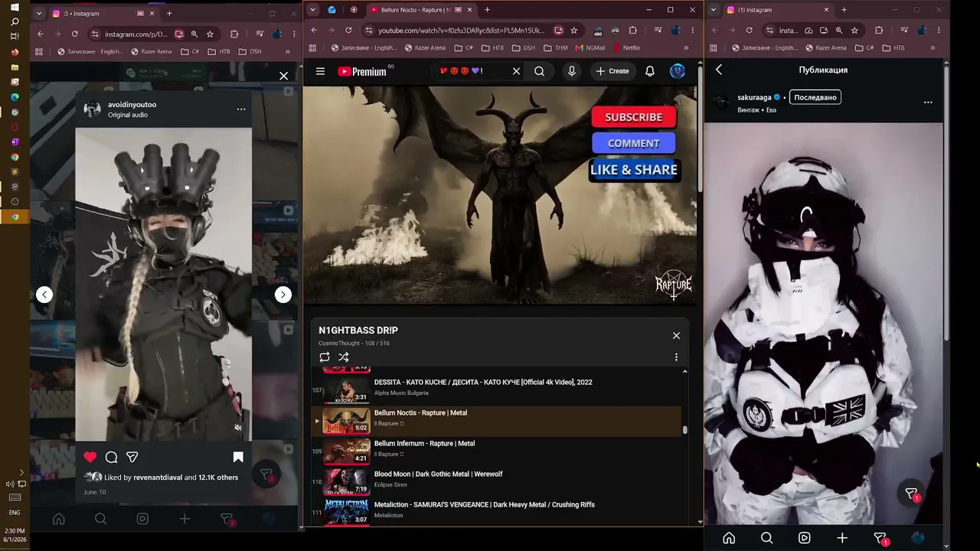
Task: Click the YouTube search magnifier button
Action: point(540,71)
